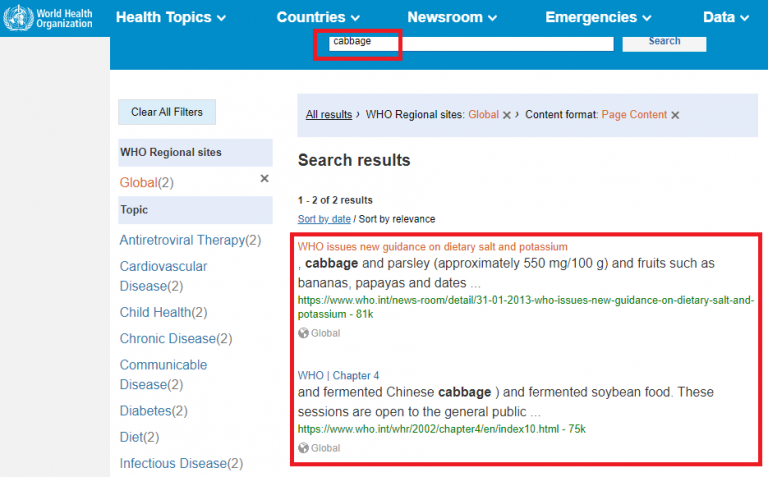Expand the Data menu
The image size is (768, 477).
pyautogui.click(x=726, y=18)
